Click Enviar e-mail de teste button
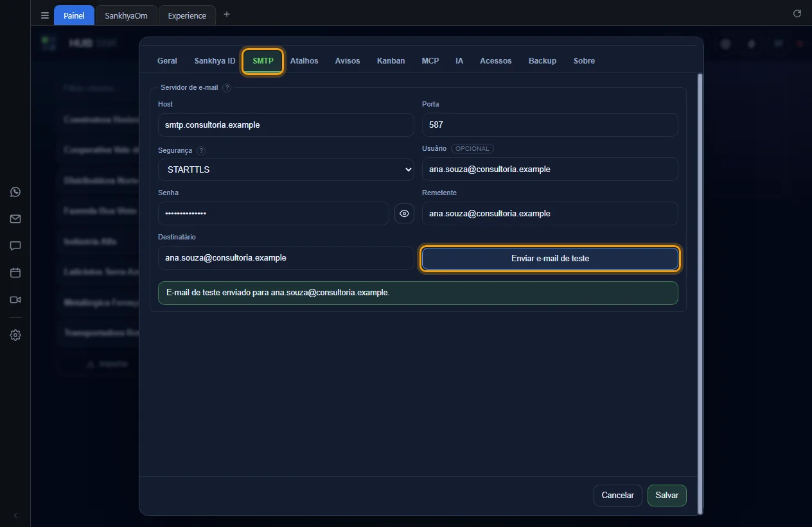Screen dimensions: 812x527 550,258
